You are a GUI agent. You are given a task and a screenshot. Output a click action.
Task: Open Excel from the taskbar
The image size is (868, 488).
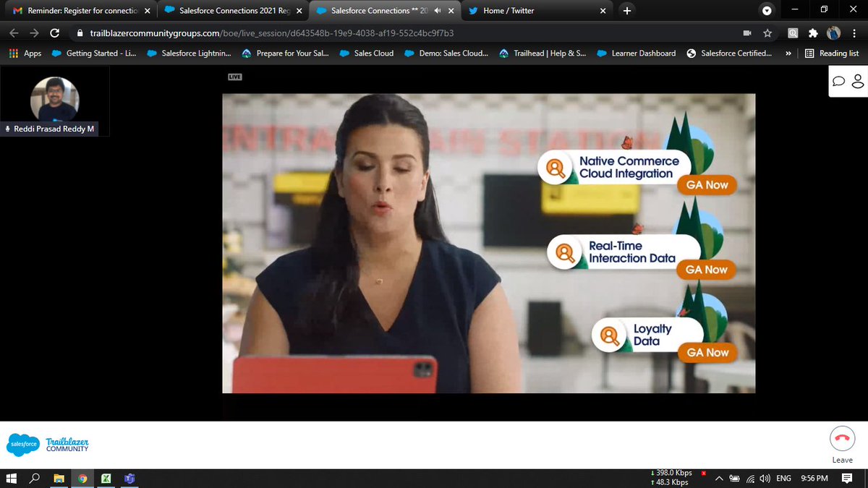[x=106, y=478]
